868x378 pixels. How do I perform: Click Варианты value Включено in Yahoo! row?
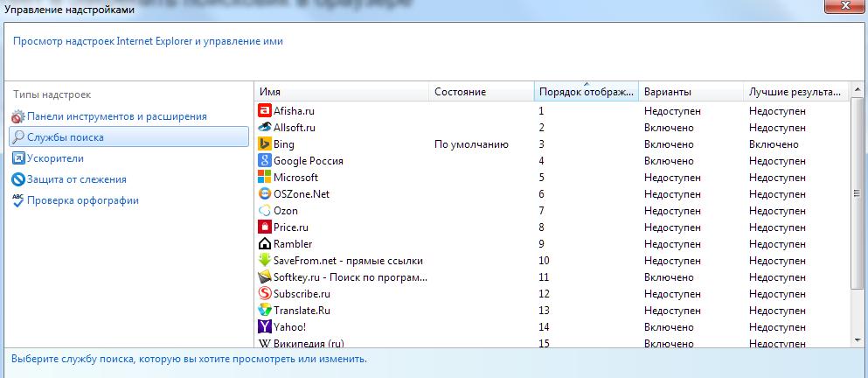669,327
